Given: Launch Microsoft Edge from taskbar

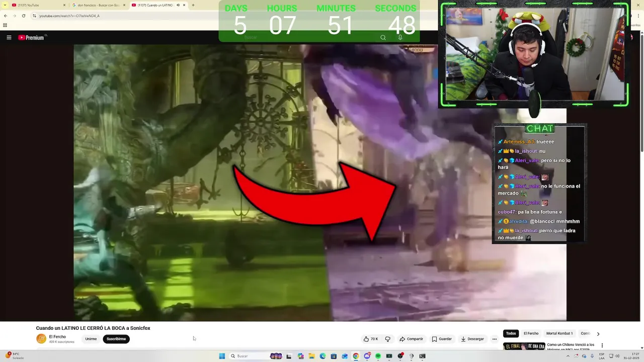Looking at the screenshot, I should click(x=323, y=356).
